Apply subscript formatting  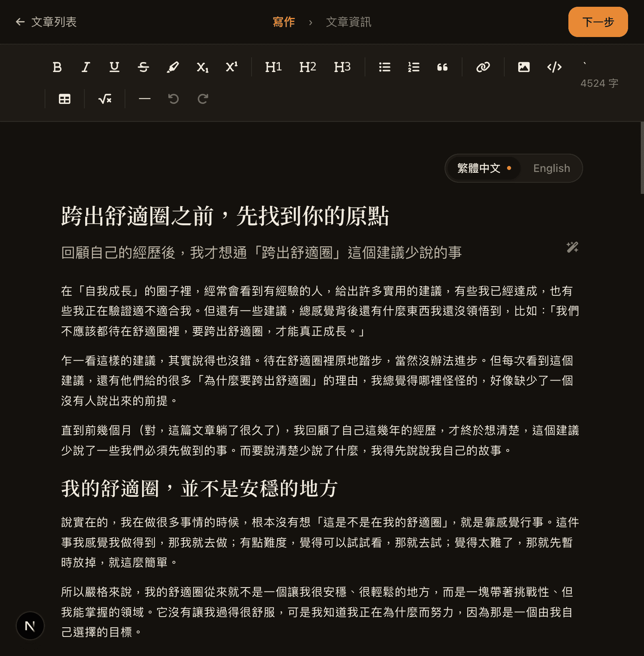click(x=203, y=67)
